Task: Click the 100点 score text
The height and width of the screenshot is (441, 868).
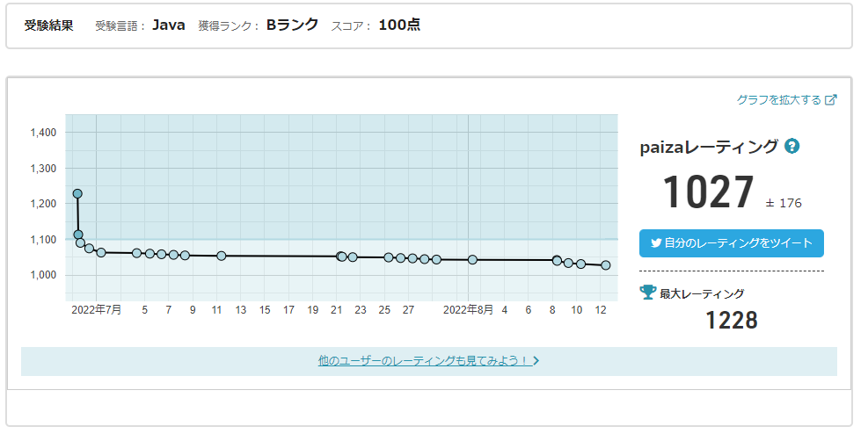Action: (399, 25)
